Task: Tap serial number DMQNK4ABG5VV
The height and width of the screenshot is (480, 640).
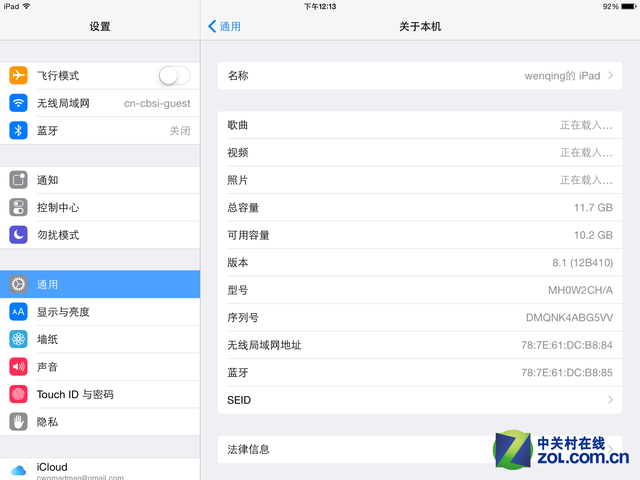Action: pyautogui.click(x=569, y=318)
